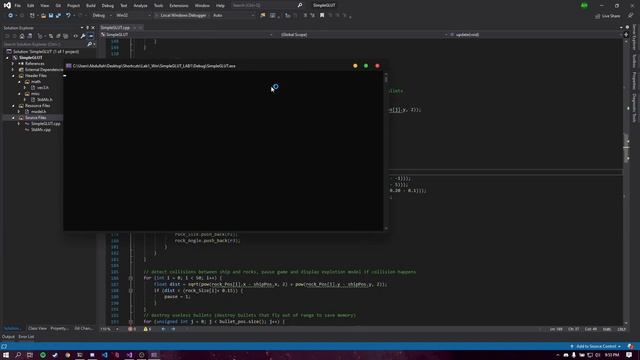The height and width of the screenshot is (360, 640).
Task: Open the Output tab at bottom
Action: tap(8, 337)
